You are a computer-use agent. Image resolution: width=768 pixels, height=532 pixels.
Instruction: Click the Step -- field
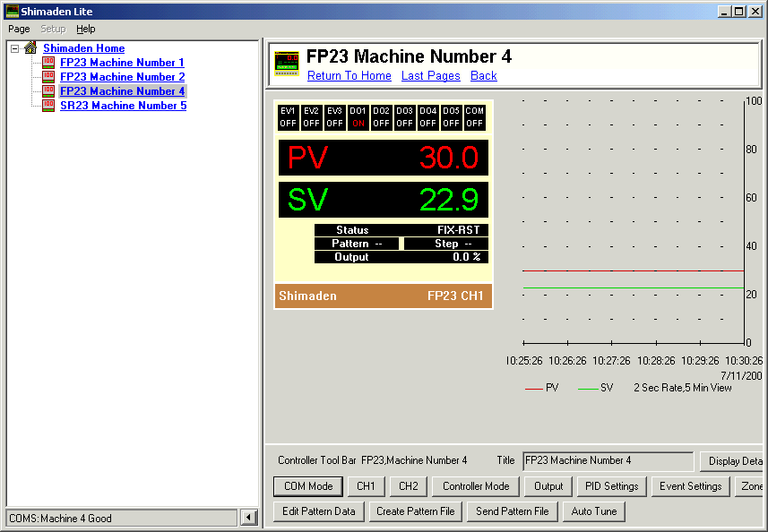point(445,244)
